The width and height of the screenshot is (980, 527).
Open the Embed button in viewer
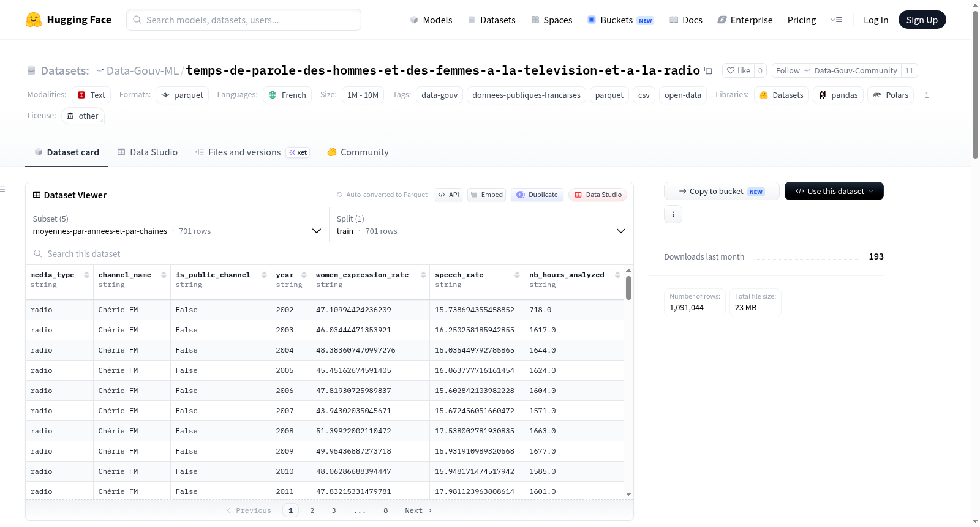click(486, 195)
